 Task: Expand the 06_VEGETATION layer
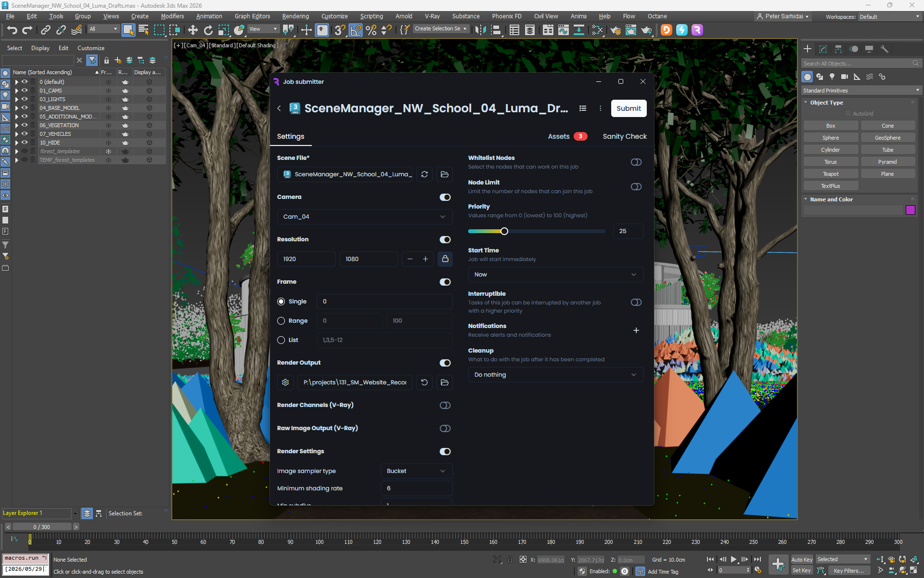click(x=17, y=126)
